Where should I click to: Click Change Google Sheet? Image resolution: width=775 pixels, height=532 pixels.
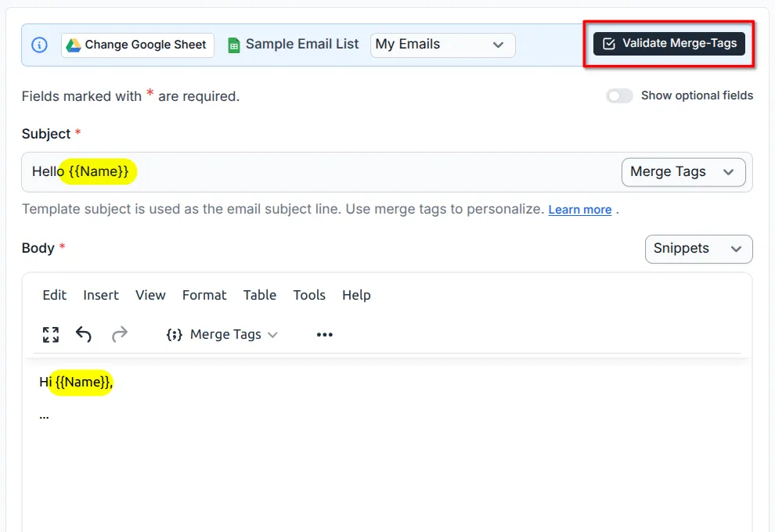click(x=137, y=45)
